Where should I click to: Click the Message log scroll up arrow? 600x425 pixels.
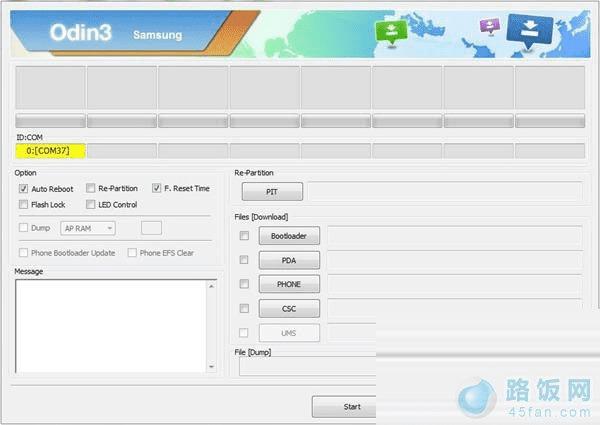211,286
